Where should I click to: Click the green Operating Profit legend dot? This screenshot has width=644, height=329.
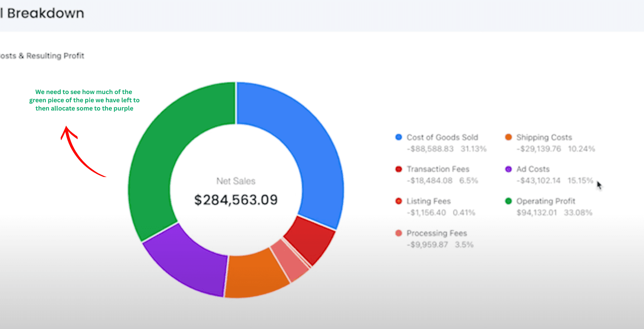(508, 201)
